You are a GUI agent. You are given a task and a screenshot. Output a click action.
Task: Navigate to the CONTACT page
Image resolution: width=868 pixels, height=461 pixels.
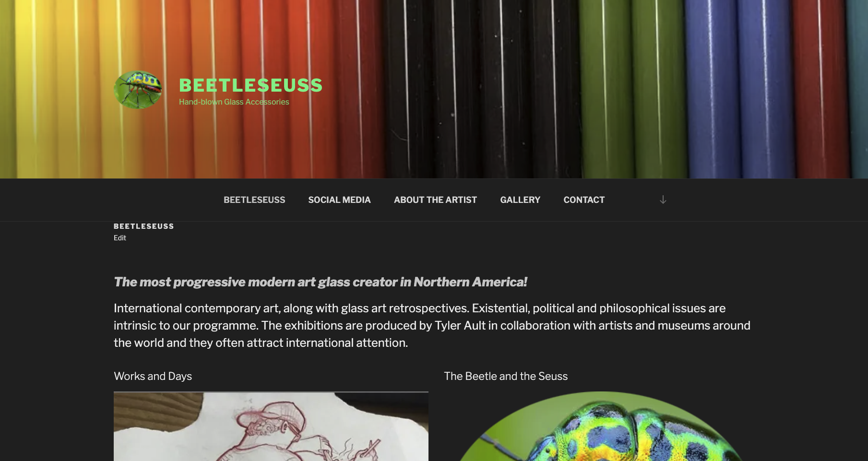[x=584, y=200]
